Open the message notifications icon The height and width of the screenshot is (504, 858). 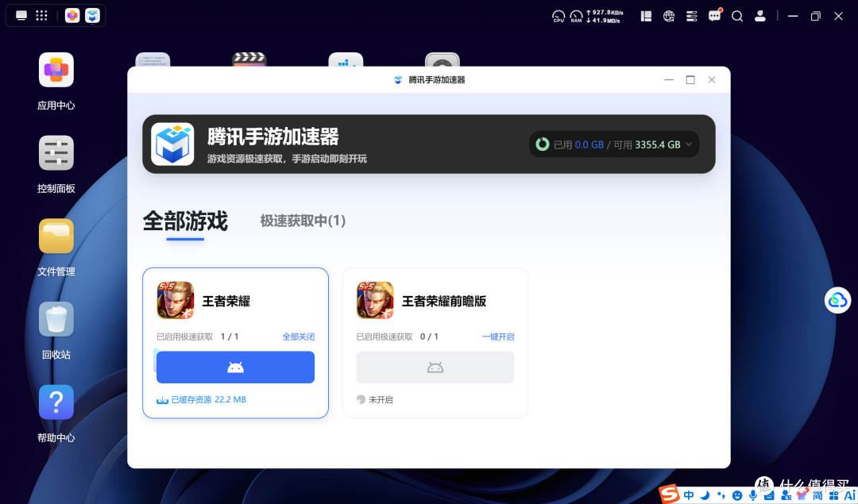click(715, 16)
